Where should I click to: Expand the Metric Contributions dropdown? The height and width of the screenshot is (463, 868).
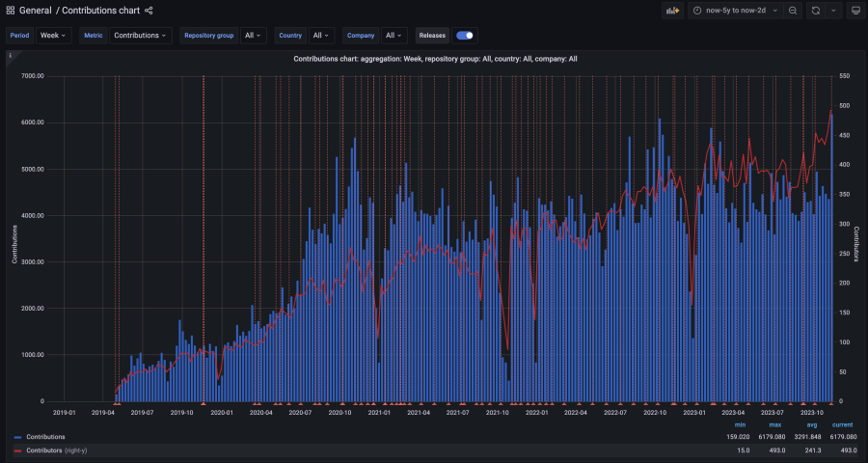pyautogui.click(x=141, y=36)
